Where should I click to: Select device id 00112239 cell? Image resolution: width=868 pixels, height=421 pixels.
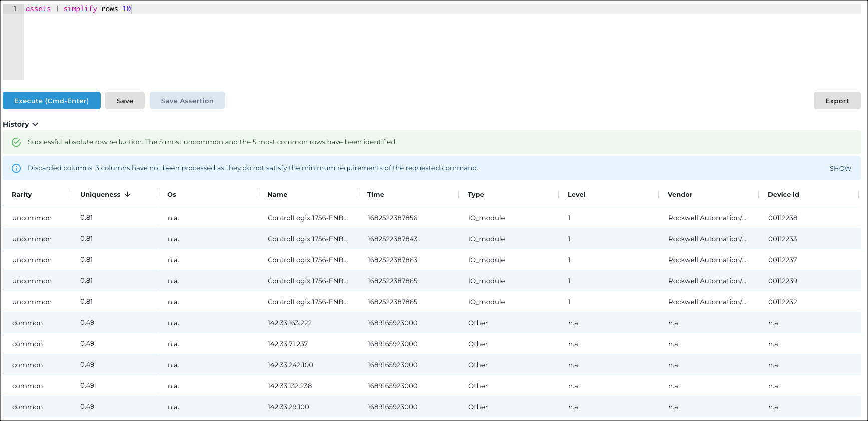point(783,281)
